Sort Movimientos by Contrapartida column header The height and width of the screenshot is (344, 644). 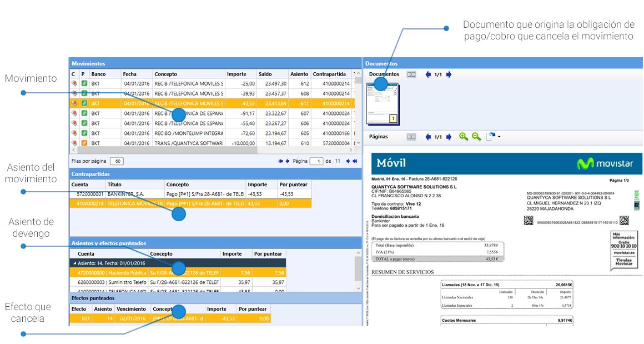pyautogui.click(x=331, y=74)
